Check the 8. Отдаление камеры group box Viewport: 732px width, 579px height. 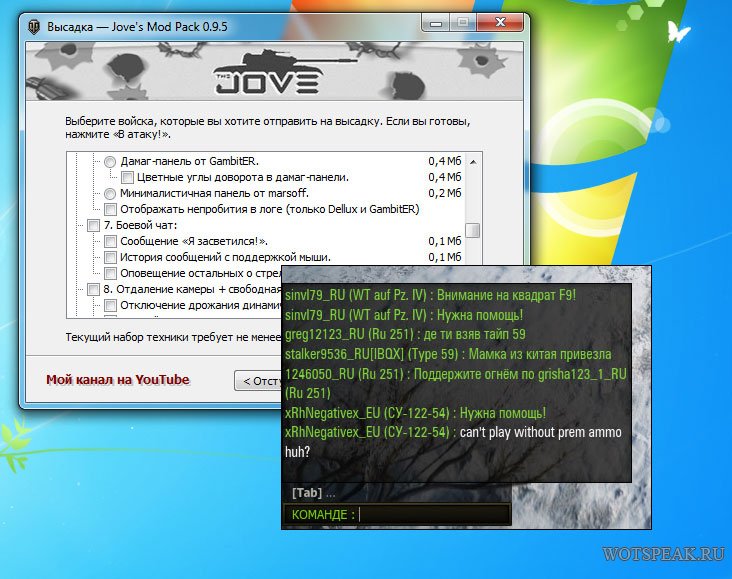coord(93,289)
